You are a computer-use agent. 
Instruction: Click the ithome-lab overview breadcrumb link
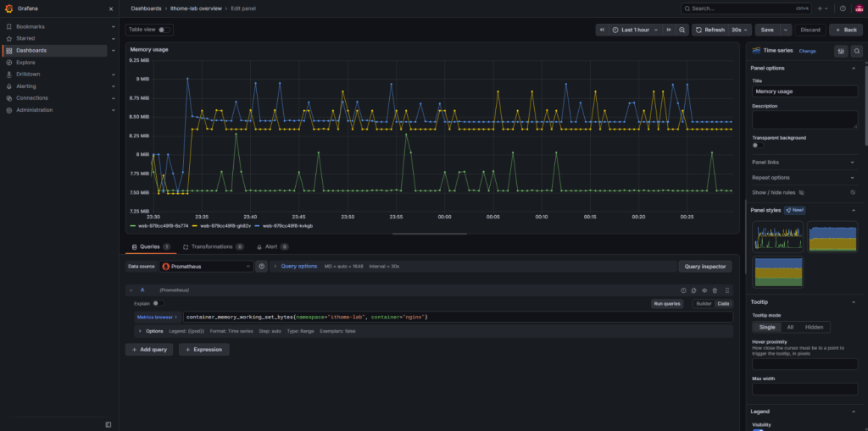pyautogui.click(x=196, y=8)
